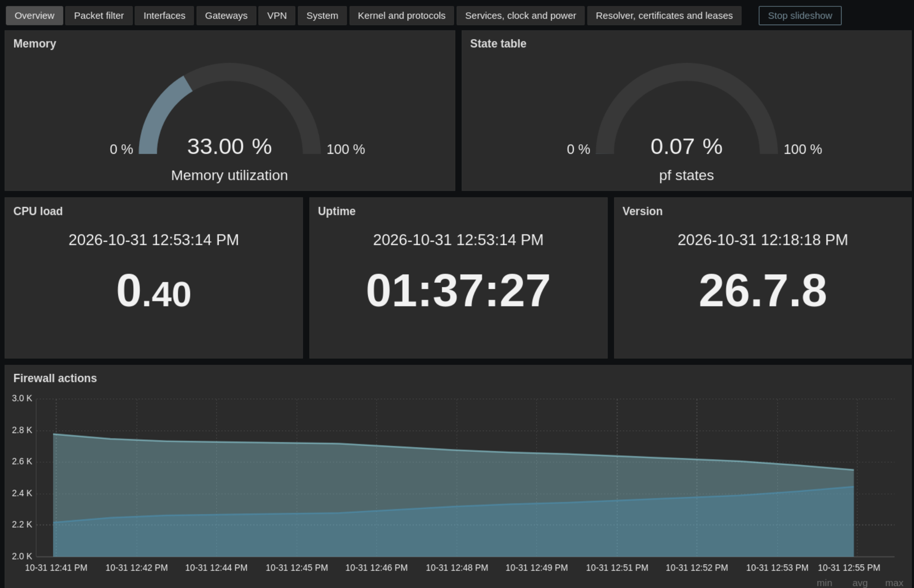The image size is (914, 588).
Task: Click the Uptime value 01:37:27
Action: [458, 290]
